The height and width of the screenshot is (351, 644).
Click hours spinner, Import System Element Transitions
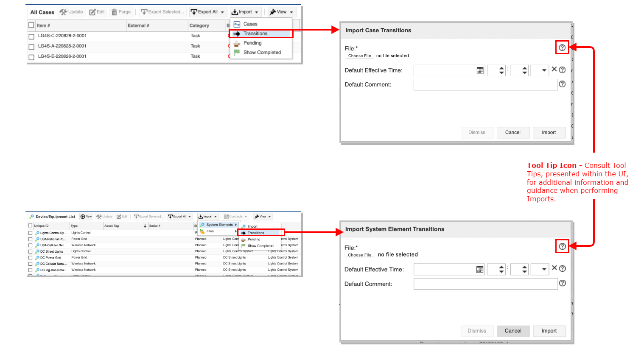(x=497, y=269)
